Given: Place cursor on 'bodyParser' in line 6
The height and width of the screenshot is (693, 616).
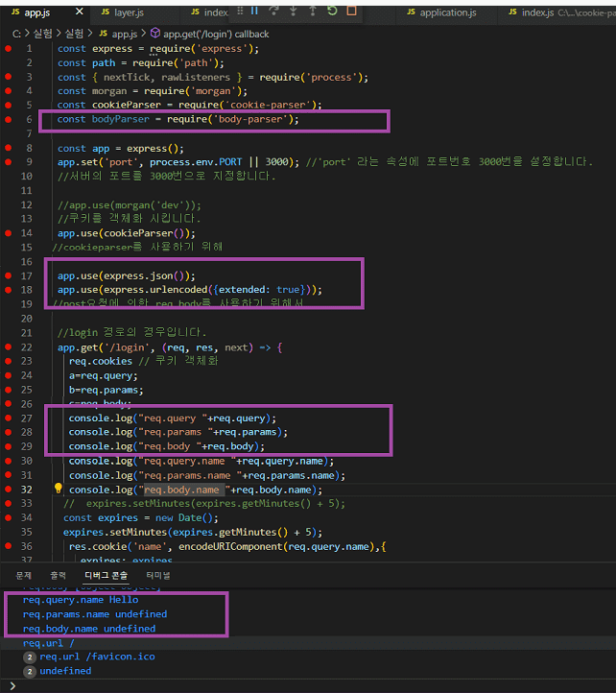Looking at the screenshot, I should pos(121,119).
